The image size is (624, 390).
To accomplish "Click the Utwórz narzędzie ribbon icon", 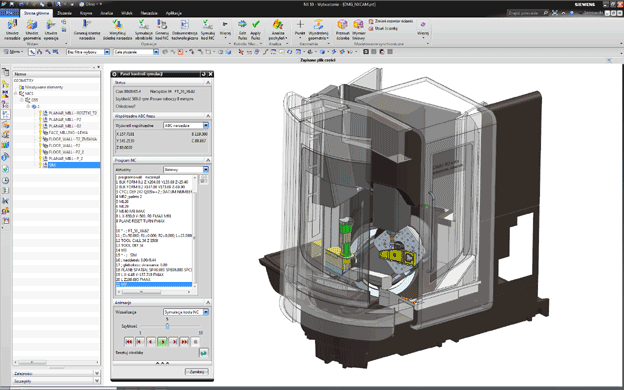I will 12,25.
